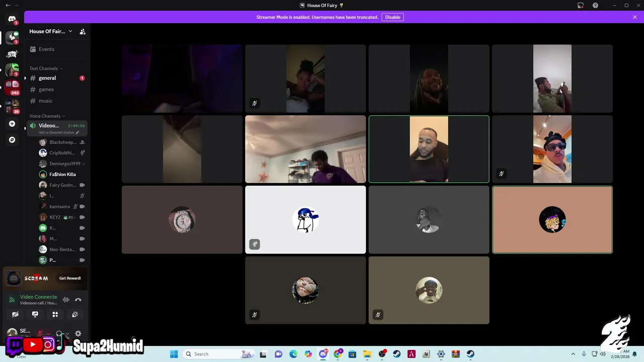Focus the bedroom video with purple shirt
Viewport: 644px width, 362px height.
click(x=305, y=149)
